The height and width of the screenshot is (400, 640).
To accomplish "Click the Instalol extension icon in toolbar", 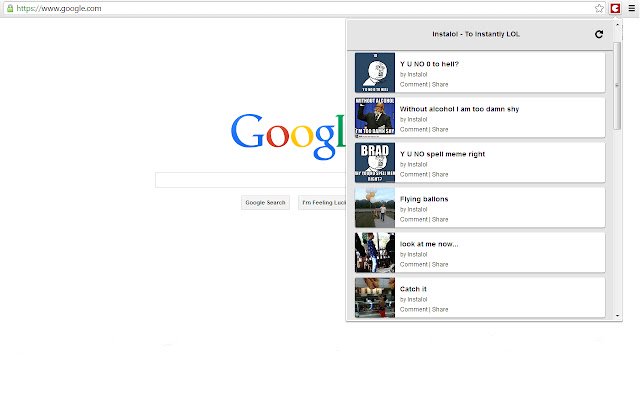I will 615,8.
